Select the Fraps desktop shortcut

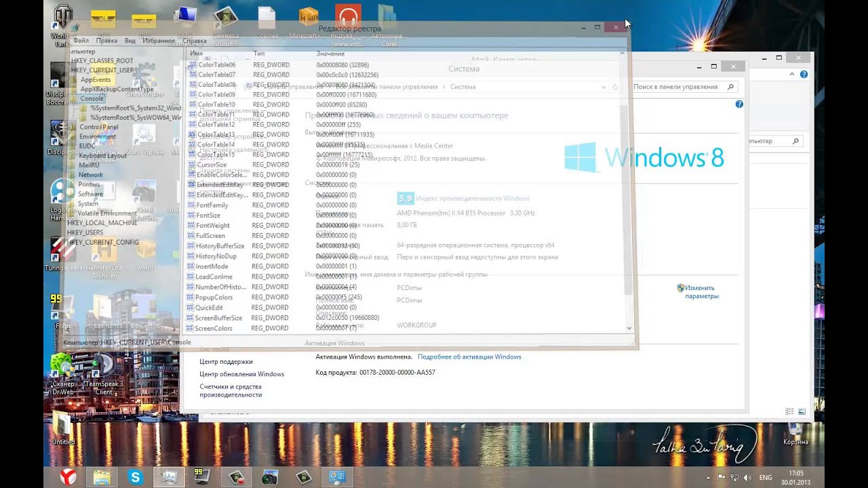point(61,312)
